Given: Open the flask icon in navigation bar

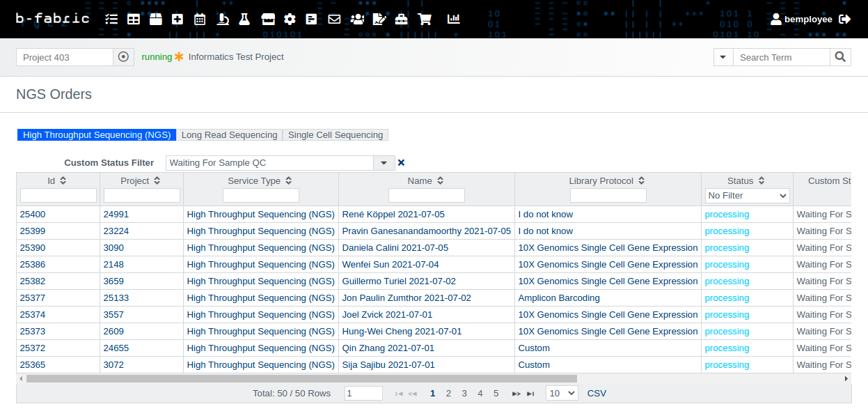Looking at the screenshot, I should (x=244, y=20).
